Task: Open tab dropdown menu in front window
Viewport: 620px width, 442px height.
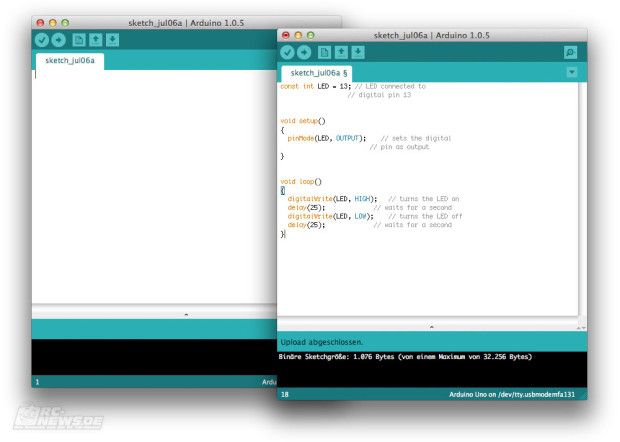Action: tap(572, 72)
